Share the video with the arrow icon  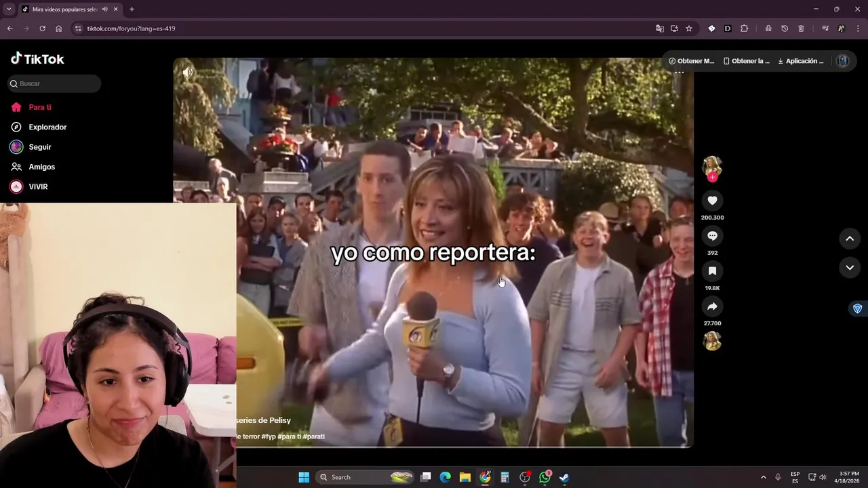(x=712, y=306)
